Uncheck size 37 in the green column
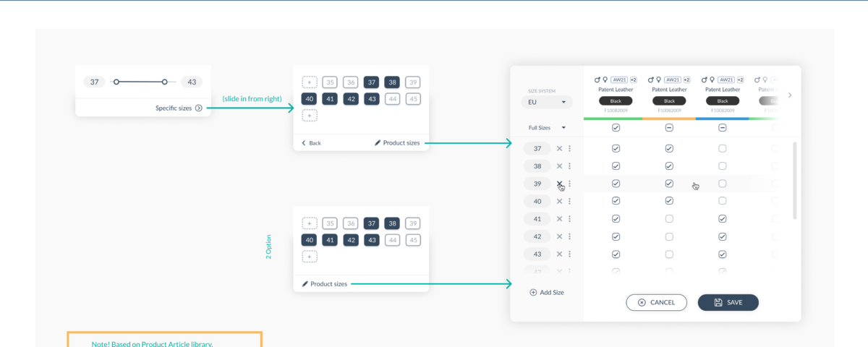 click(616, 149)
